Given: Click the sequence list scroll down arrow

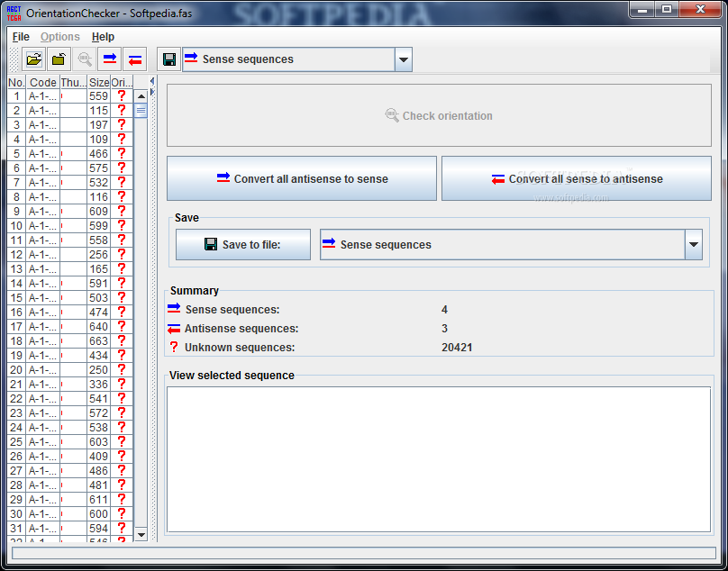Looking at the screenshot, I should coord(141,534).
